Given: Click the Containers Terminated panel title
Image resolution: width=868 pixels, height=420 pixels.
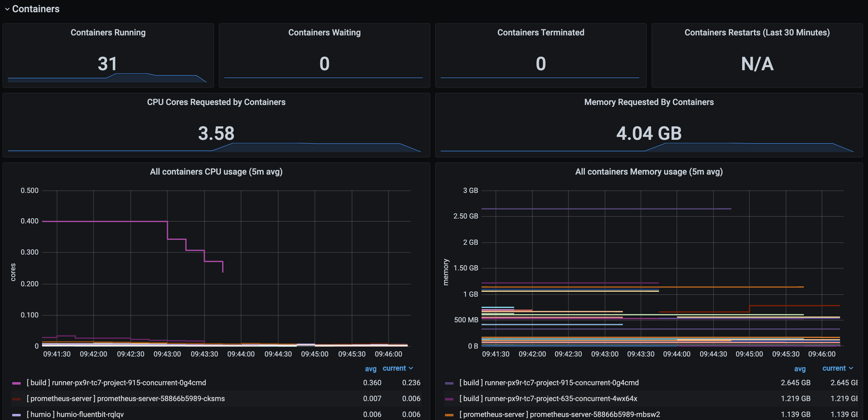Looking at the screenshot, I should (x=540, y=32).
